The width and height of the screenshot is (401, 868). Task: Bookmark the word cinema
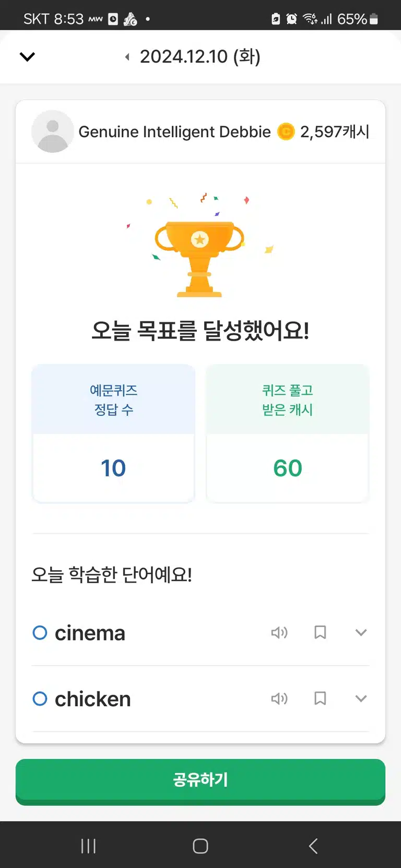pos(320,633)
